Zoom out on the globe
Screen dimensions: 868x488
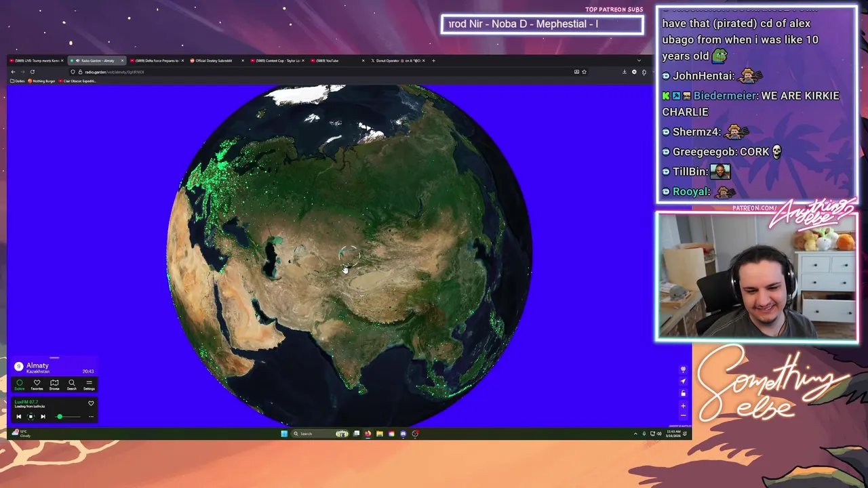tap(684, 415)
